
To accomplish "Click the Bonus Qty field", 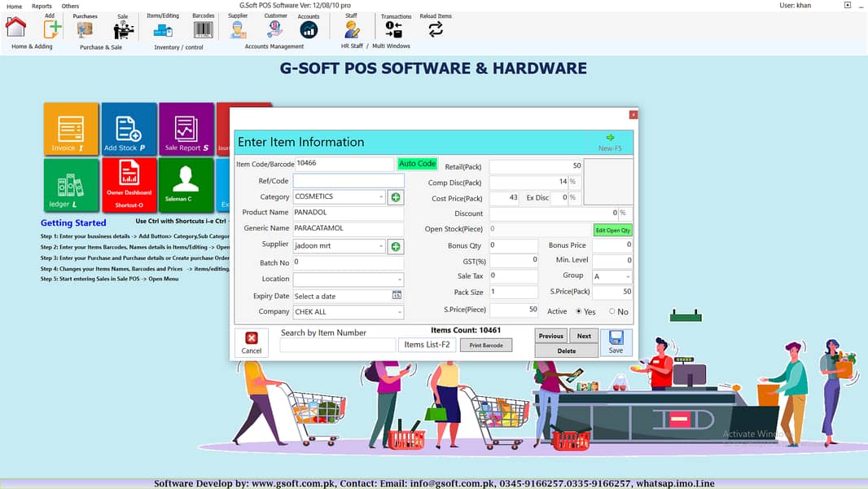I will pyautogui.click(x=513, y=245).
